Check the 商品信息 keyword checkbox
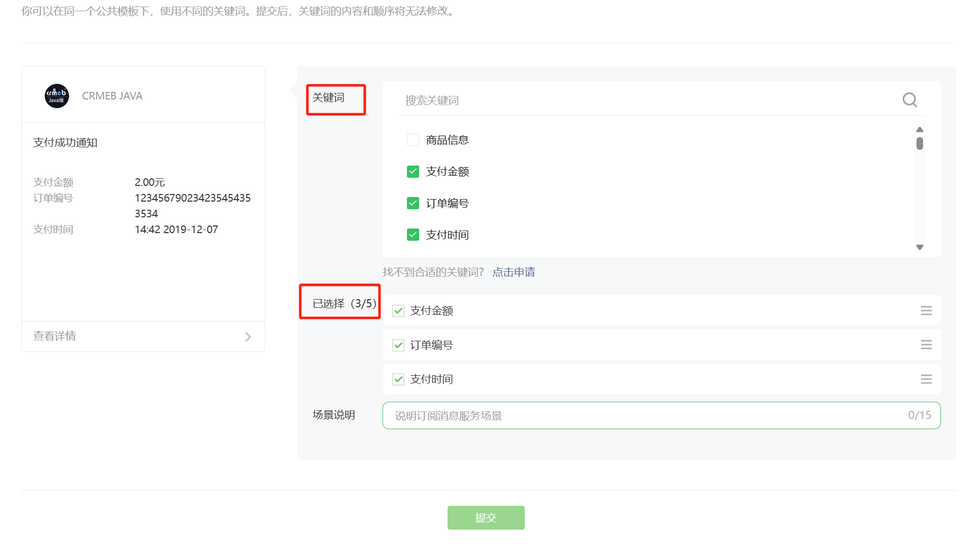 click(413, 140)
